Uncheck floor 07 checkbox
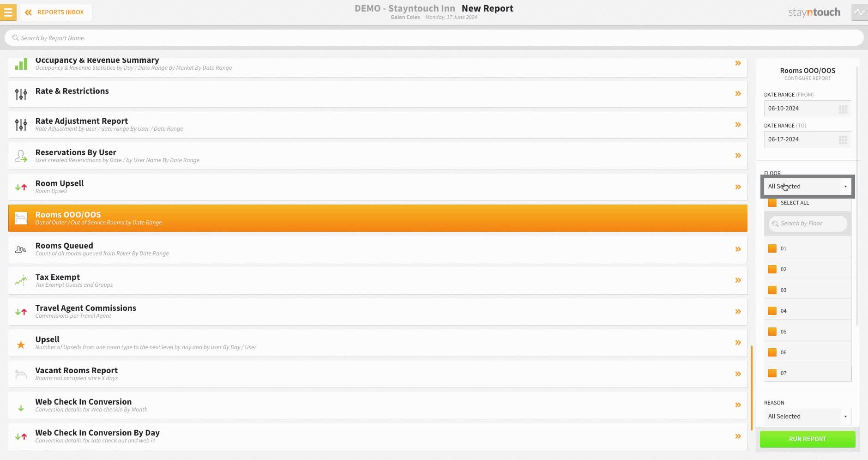868x460 pixels. point(772,373)
